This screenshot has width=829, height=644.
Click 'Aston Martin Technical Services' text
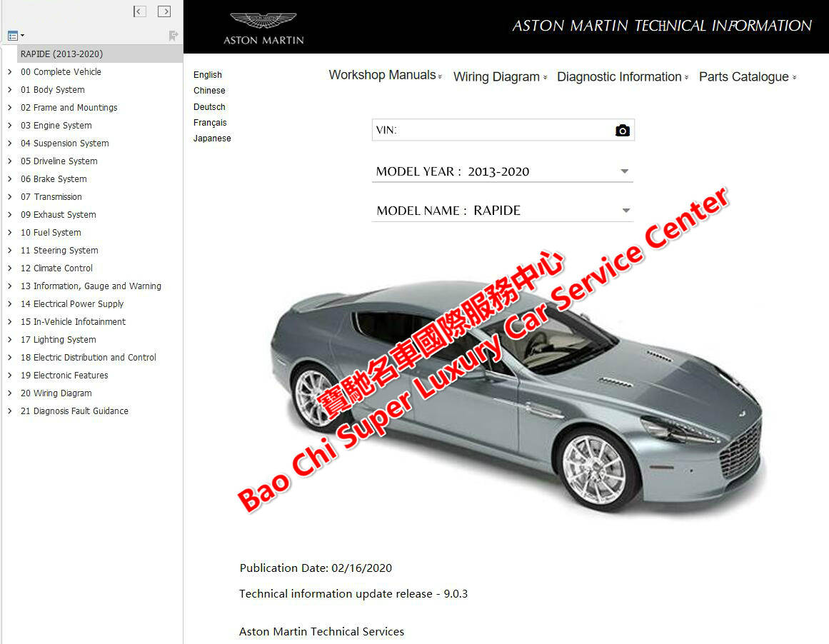(321, 631)
